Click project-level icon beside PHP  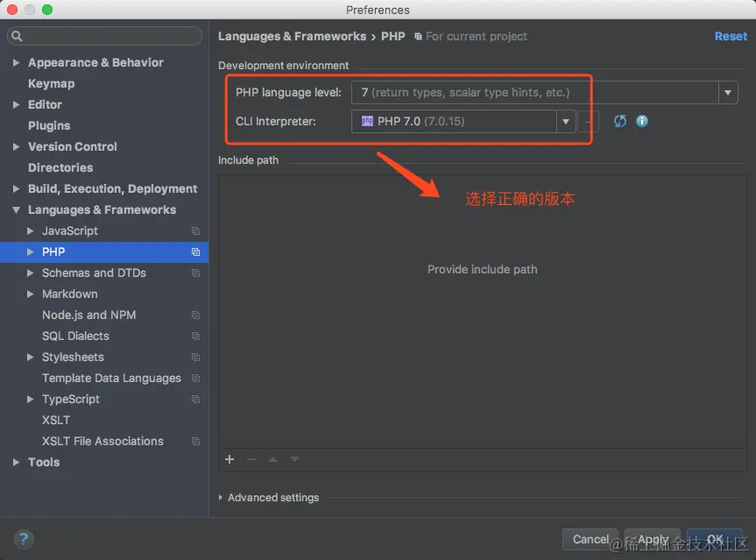[195, 252]
